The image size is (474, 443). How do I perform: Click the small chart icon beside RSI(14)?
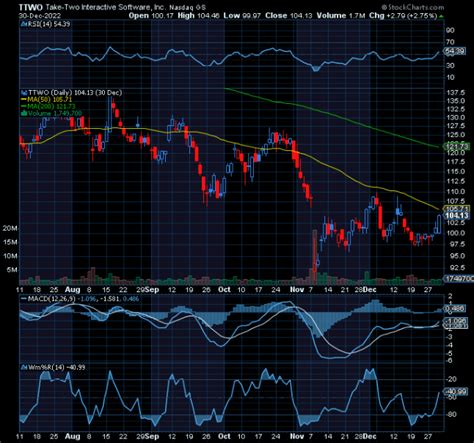(x=23, y=24)
